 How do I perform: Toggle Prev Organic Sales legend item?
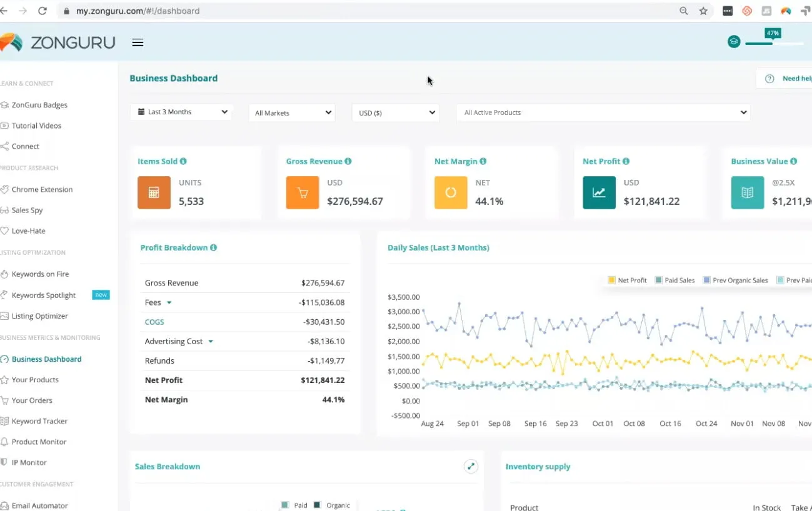coord(735,280)
